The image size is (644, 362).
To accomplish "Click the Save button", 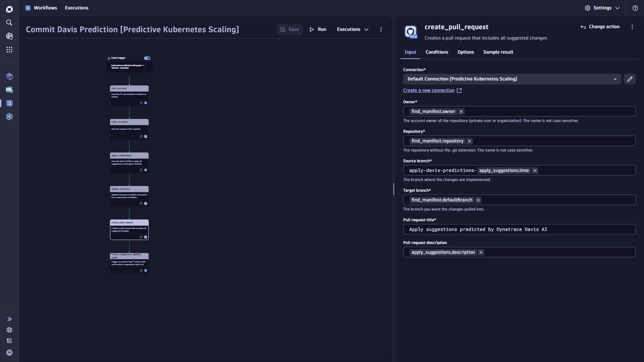I will tap(290, 29).
